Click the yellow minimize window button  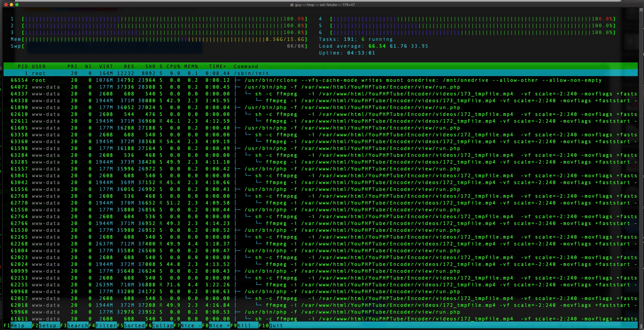pos(11,5)
